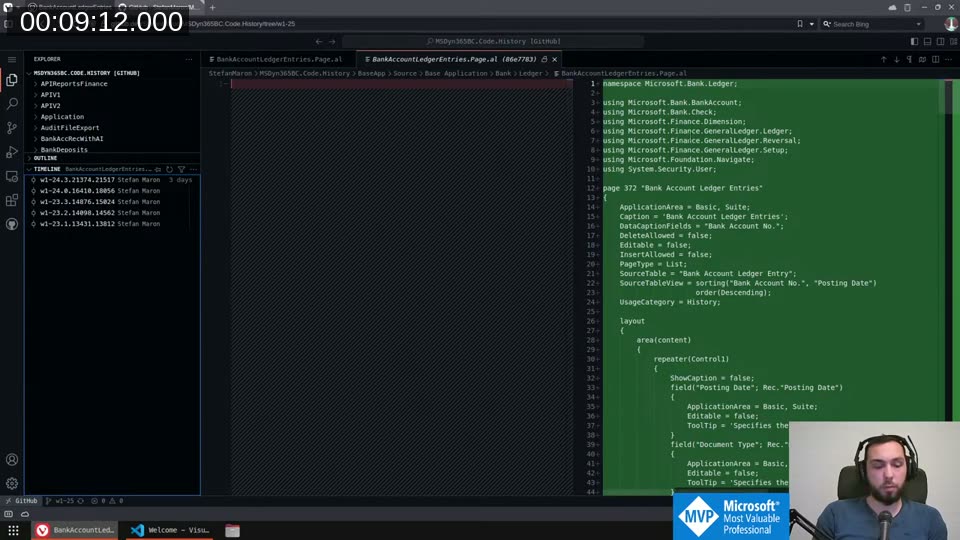Split the editor to the right
Image resolution: width=960 pixels, height=540 pixels.
pos(936,59)
